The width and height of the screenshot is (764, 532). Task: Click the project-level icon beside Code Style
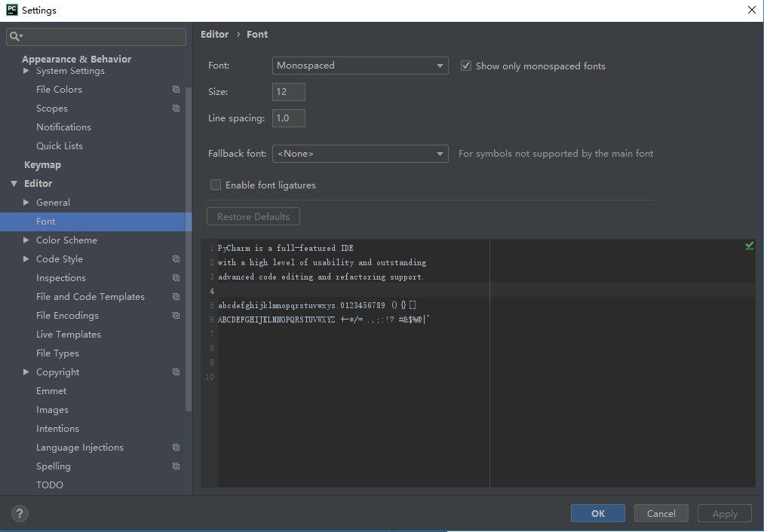[176, 259]
